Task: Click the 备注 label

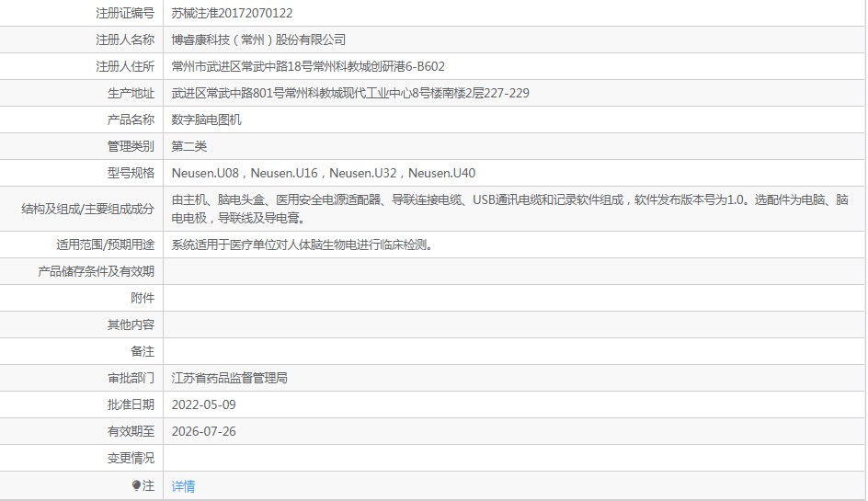Action: pyautogui.click(x=143, y=351)
